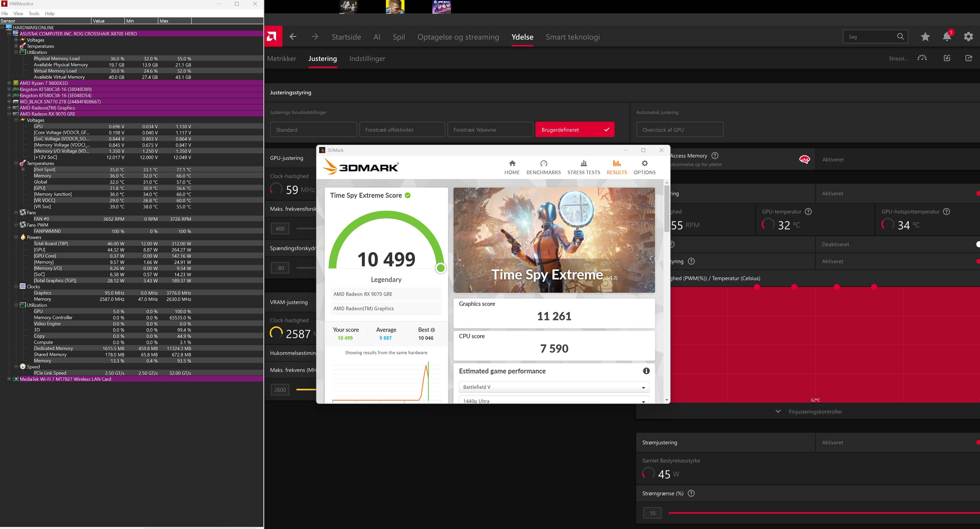Open notifications via the bell icon
This screenshot has height=529, width=980.
947,37
